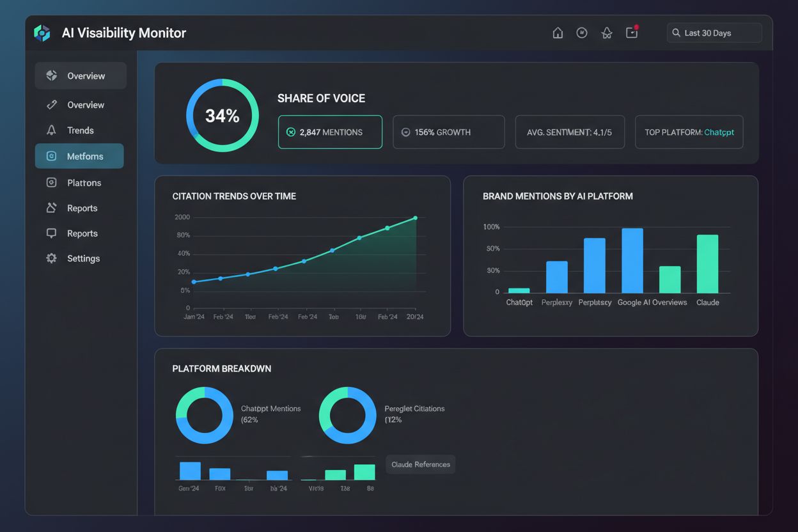This screenshot has height=532, width=798.
Task: Open the clock/history icon in the header
Action: click(x=582, y=32)
